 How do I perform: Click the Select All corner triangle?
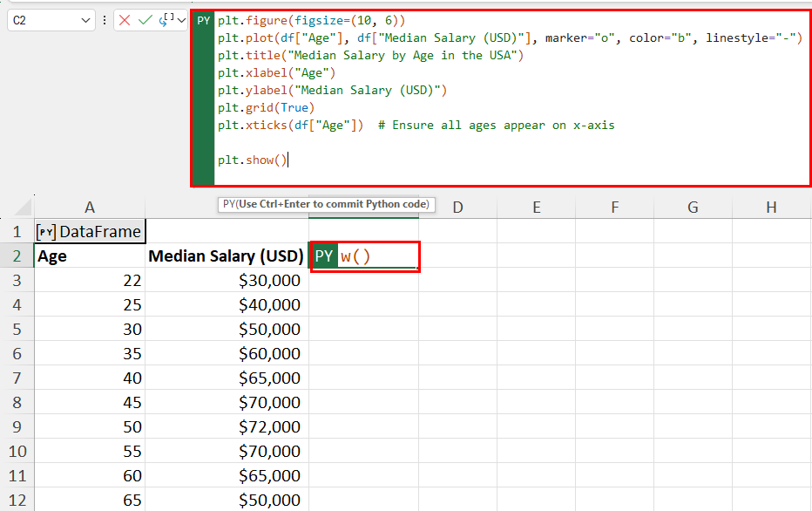click(x=24, y=207)
